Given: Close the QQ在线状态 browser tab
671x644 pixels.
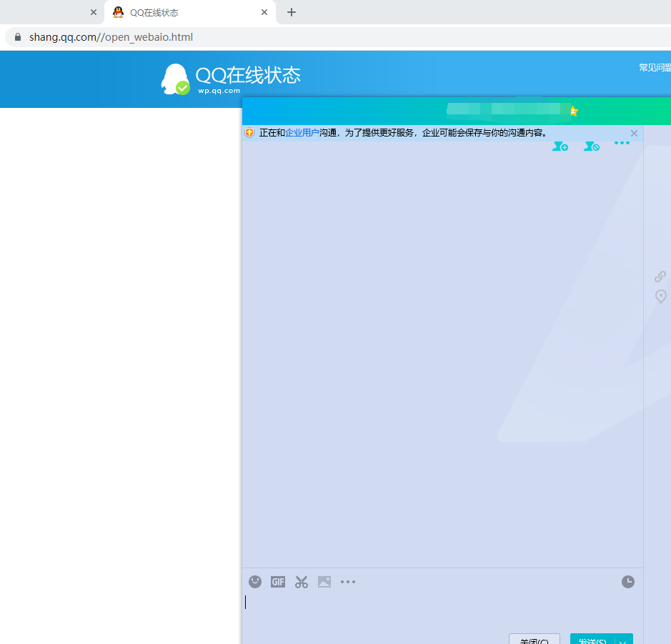Looking at the screenshot, I should tap(264, 12).
